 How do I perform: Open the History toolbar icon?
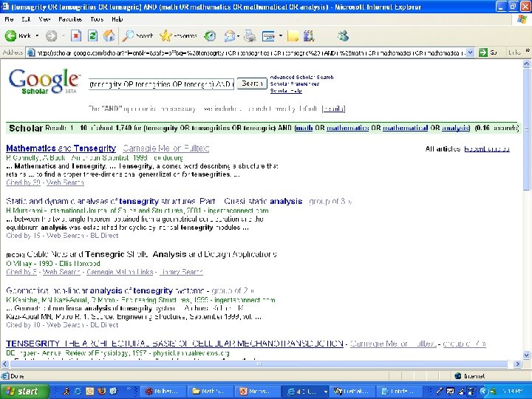coord(210,35)
